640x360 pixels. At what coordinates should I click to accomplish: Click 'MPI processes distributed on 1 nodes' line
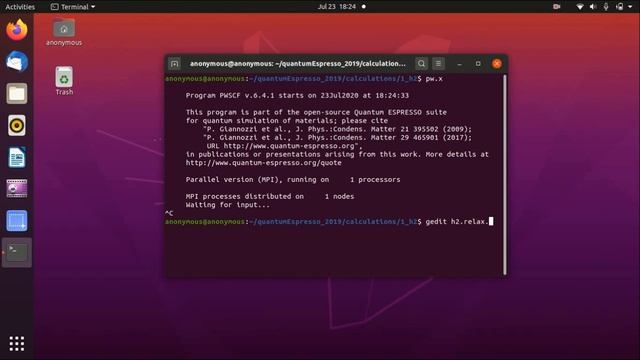point(270,196)
